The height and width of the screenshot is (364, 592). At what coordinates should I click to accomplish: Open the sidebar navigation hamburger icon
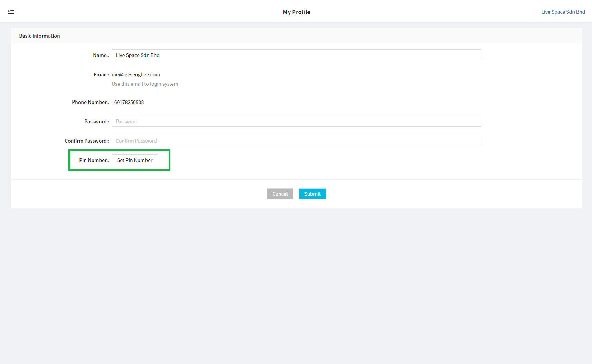(11, 11)
